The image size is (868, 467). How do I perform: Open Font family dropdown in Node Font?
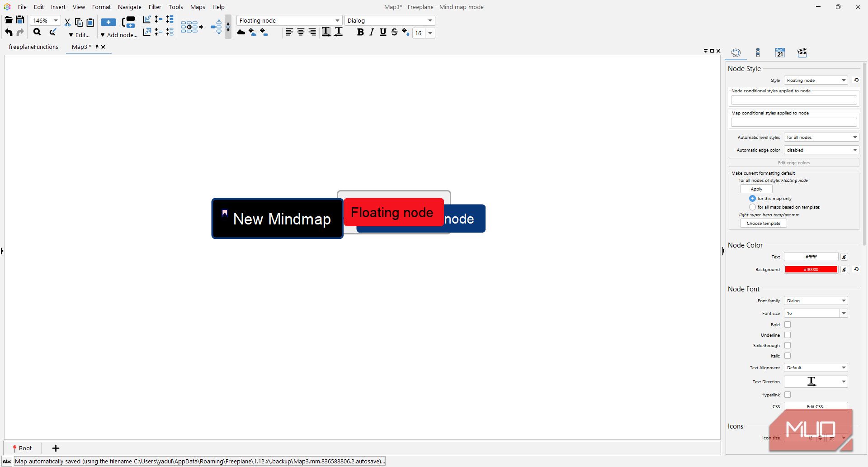[816, 300]
